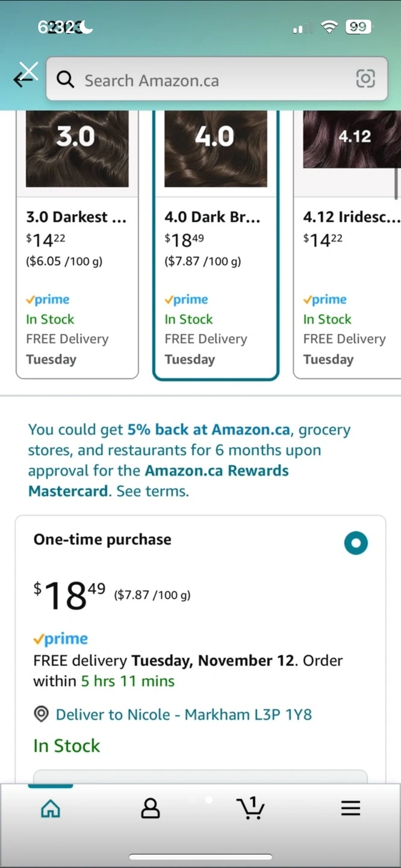Tap the back arrow icon

pyautogui.click(x=24, y=78)
